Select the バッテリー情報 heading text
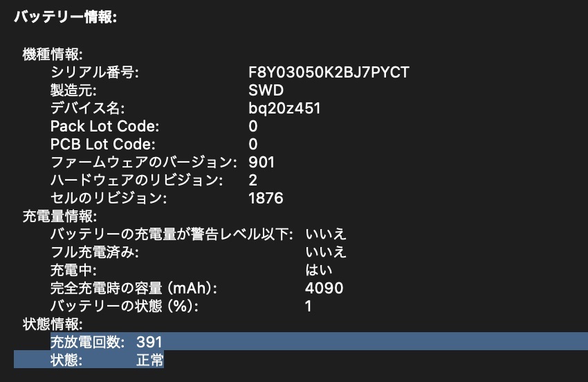 66,17
